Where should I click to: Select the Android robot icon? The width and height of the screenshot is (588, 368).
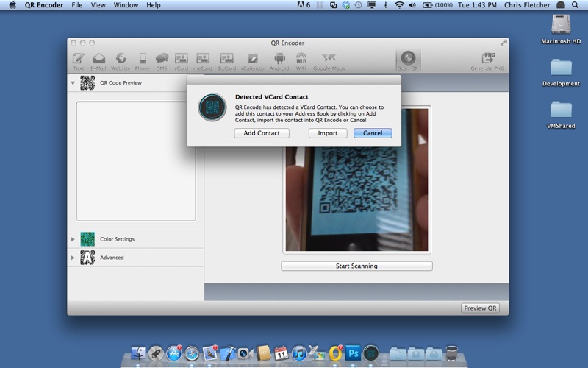pyautogui.click(x=279, y=59)
